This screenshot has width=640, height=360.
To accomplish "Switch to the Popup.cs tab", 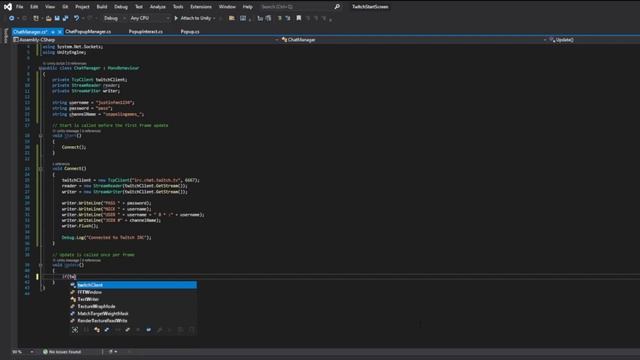I will point(190,31).
